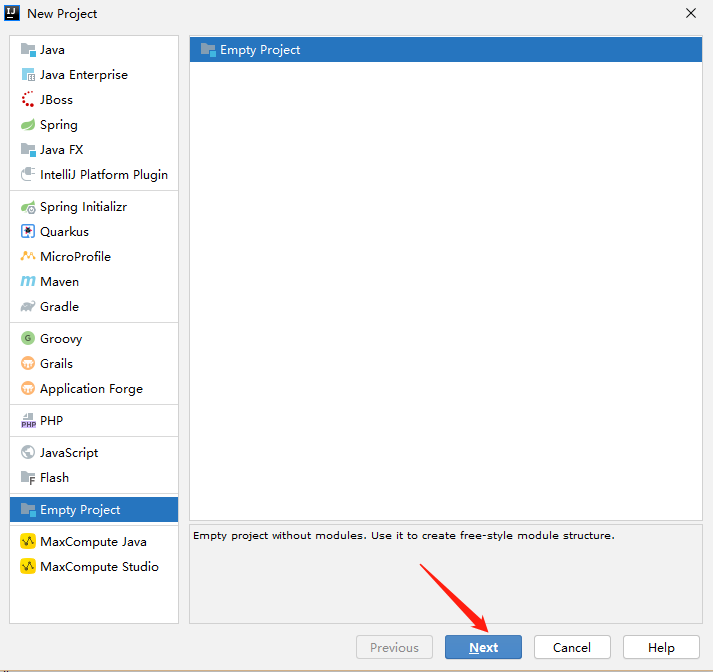The image size is (713, 672).
Task: Select Flash project type
Action: tap(94, 477)
